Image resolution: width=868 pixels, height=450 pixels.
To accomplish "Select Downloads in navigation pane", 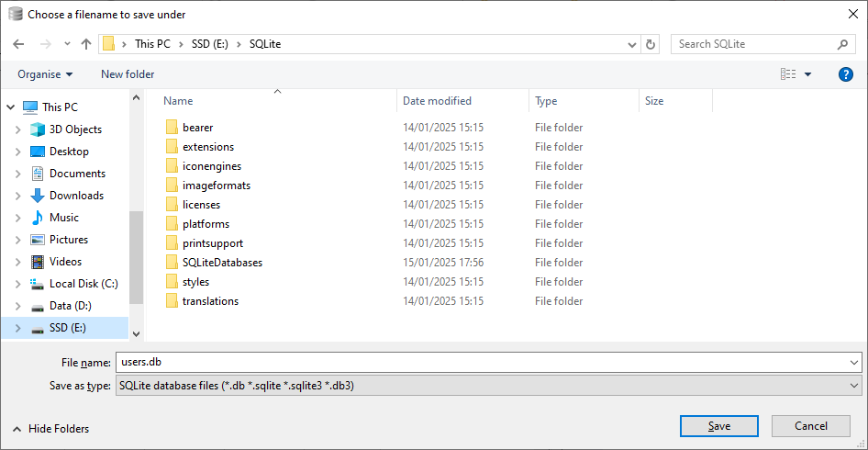I will click(x=76, y=196).
